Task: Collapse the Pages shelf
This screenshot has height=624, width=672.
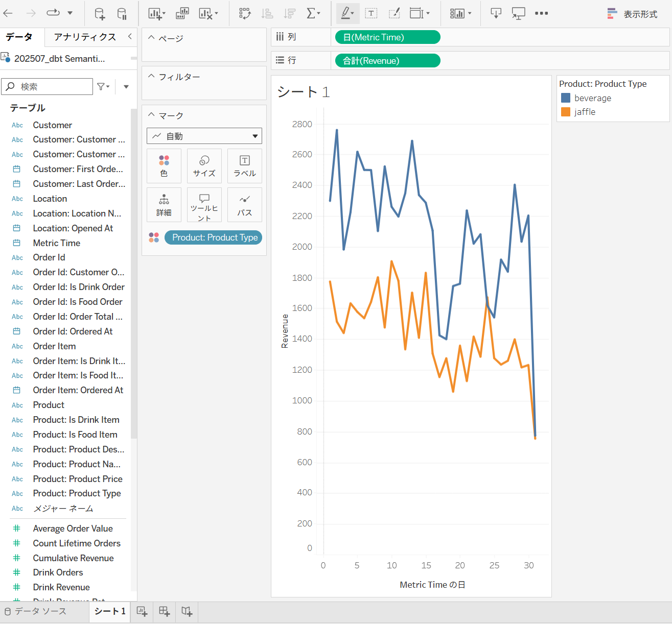Action: [x=151, y=38]
